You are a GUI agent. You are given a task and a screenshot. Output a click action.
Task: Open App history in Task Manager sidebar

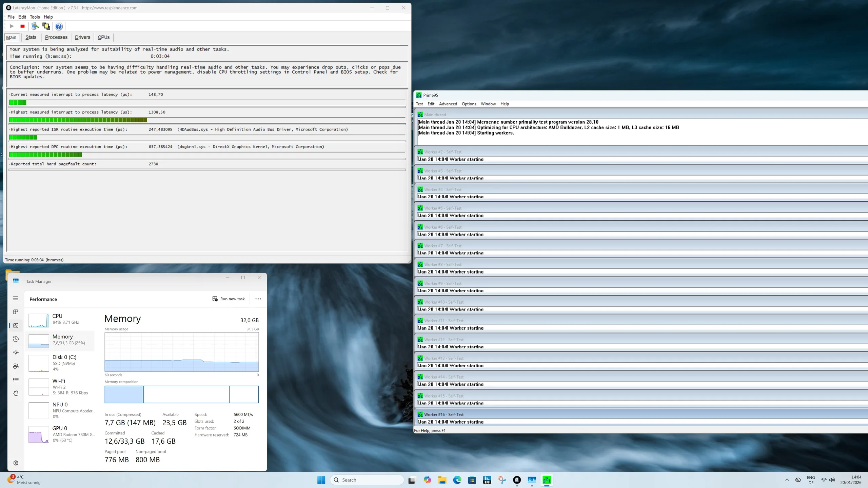tap(16, 339)
